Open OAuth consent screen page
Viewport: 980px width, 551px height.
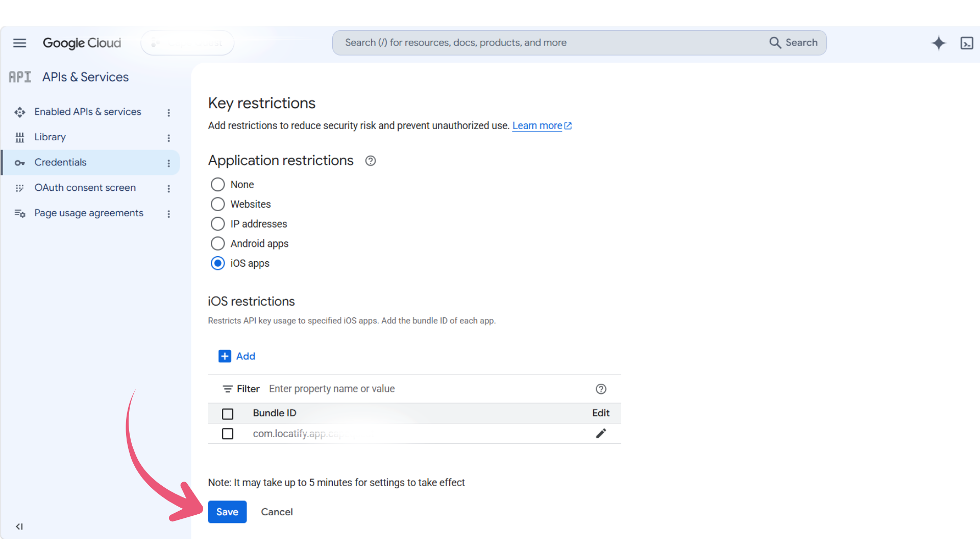[85, 188]
